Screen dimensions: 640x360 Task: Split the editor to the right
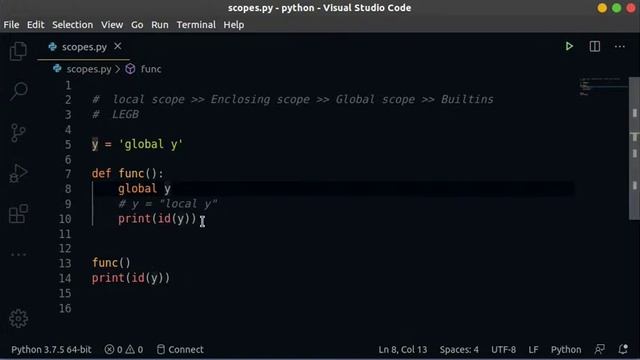coord(595,46)
